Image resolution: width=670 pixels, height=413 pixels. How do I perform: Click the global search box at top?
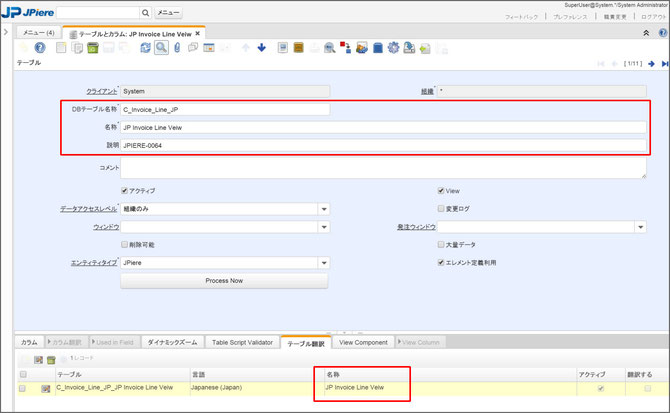[x=98, y=13]
